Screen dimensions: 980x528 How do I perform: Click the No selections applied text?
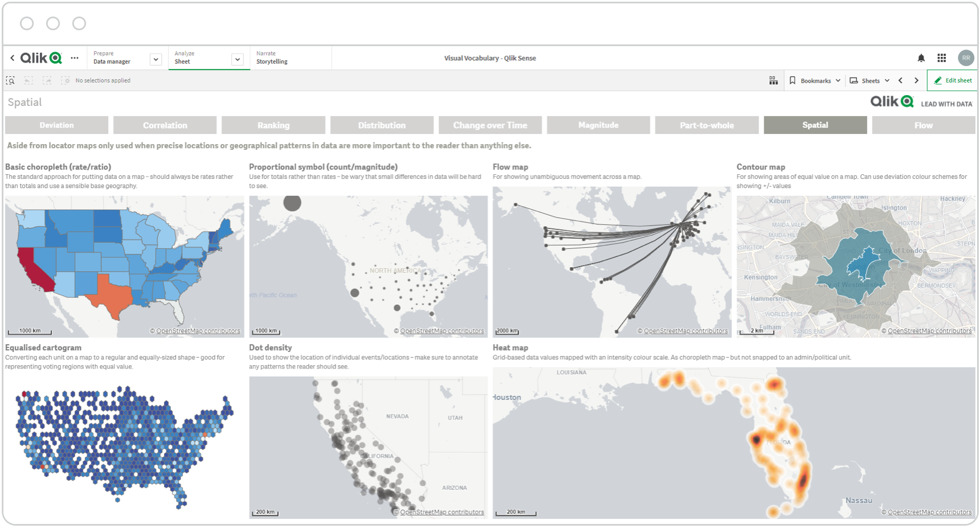point(103,80)
